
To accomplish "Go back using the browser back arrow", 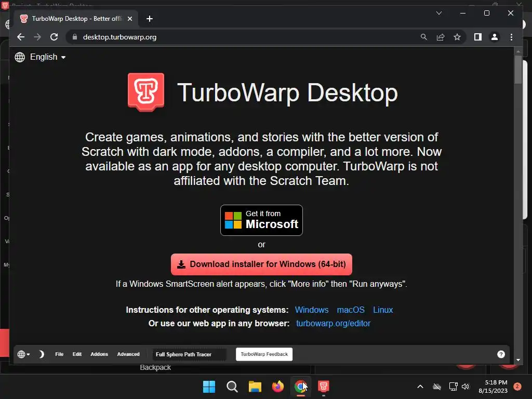I will [21, 37].
